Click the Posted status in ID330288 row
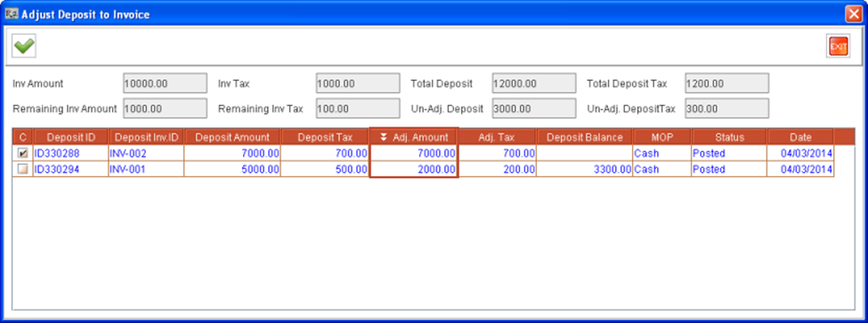The width and height of the screenshot is (868, 323). (729, 153)
